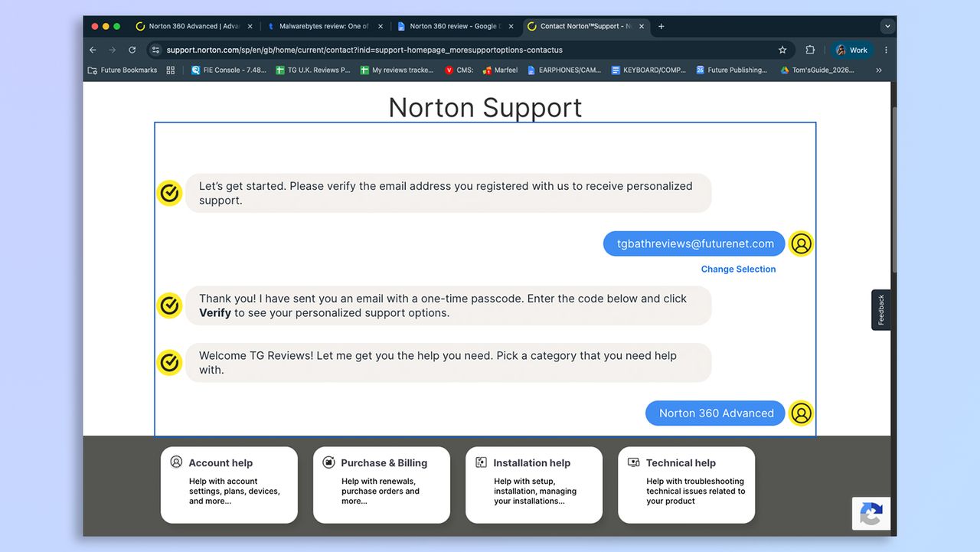Open the tab search dropdown arrow

click(x=887, y=26)
